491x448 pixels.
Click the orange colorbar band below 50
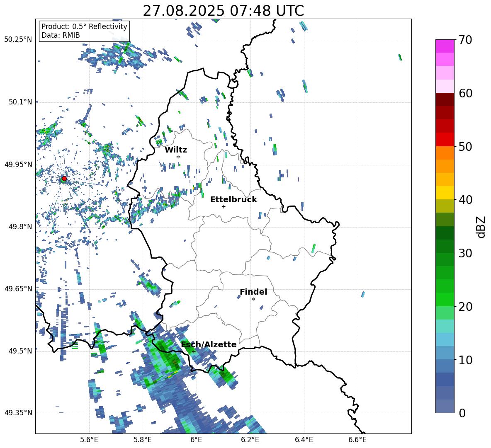[x=445, y=153]
